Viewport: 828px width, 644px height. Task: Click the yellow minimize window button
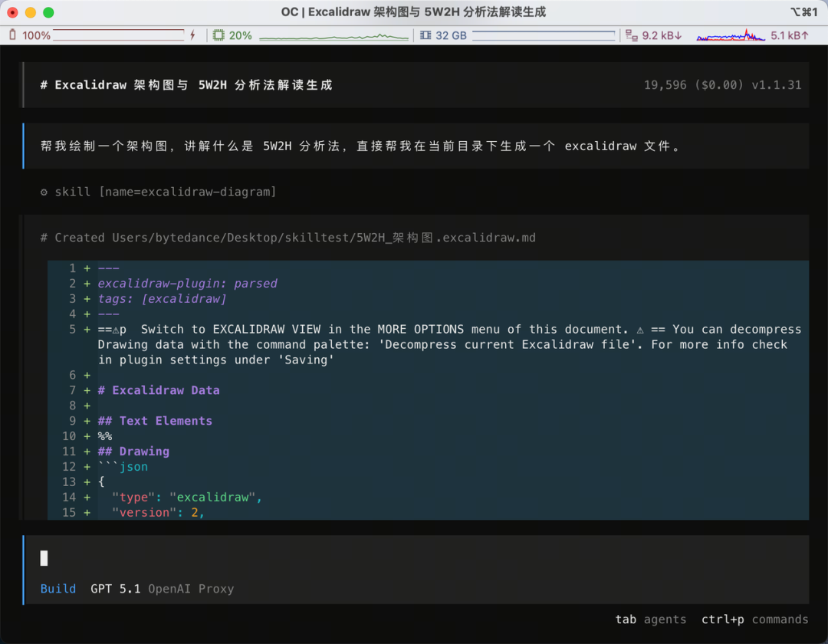coord(31,12)
